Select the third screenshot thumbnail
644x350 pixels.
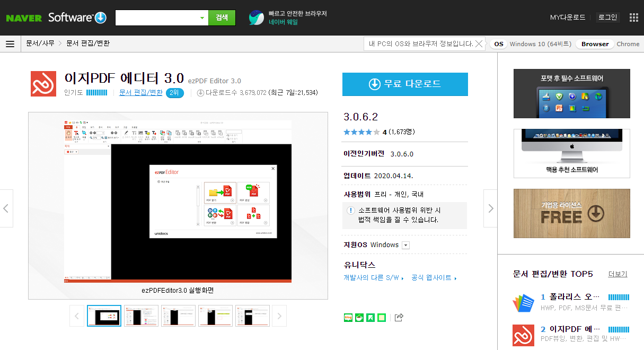point(179,316)
